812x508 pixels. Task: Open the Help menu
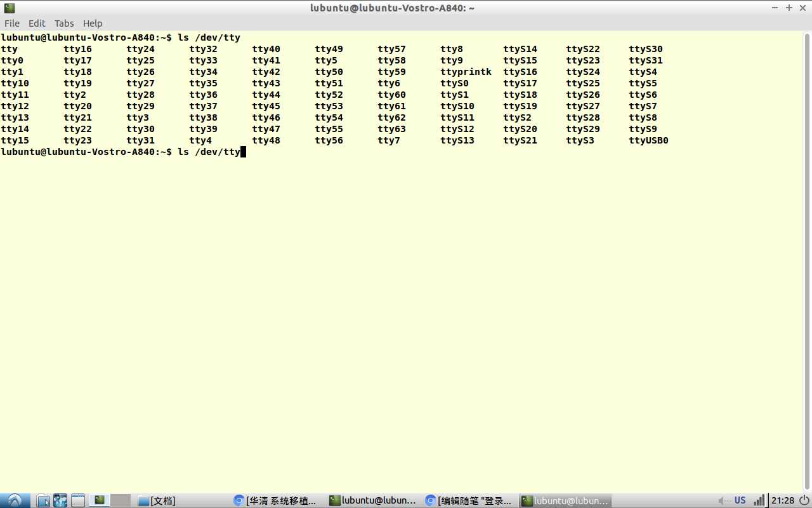click(x=93, y=23)
